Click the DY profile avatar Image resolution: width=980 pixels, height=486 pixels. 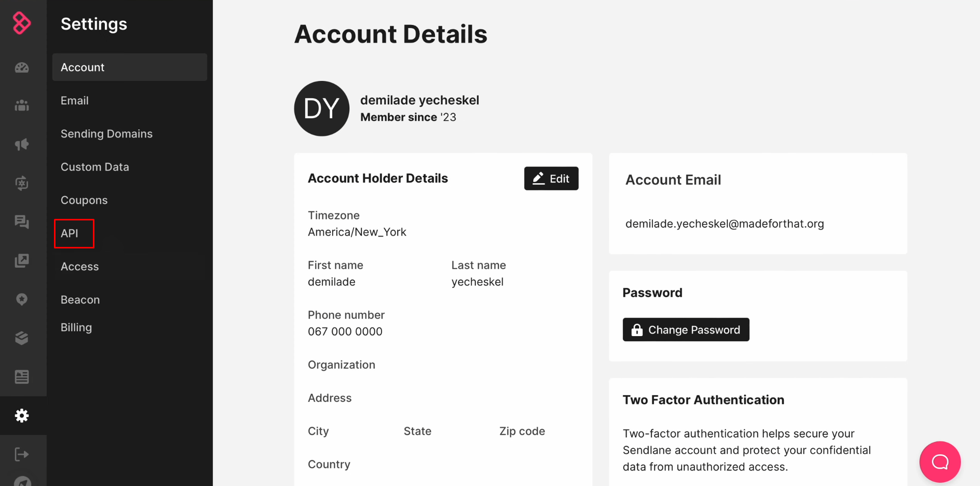coord(322,108)
